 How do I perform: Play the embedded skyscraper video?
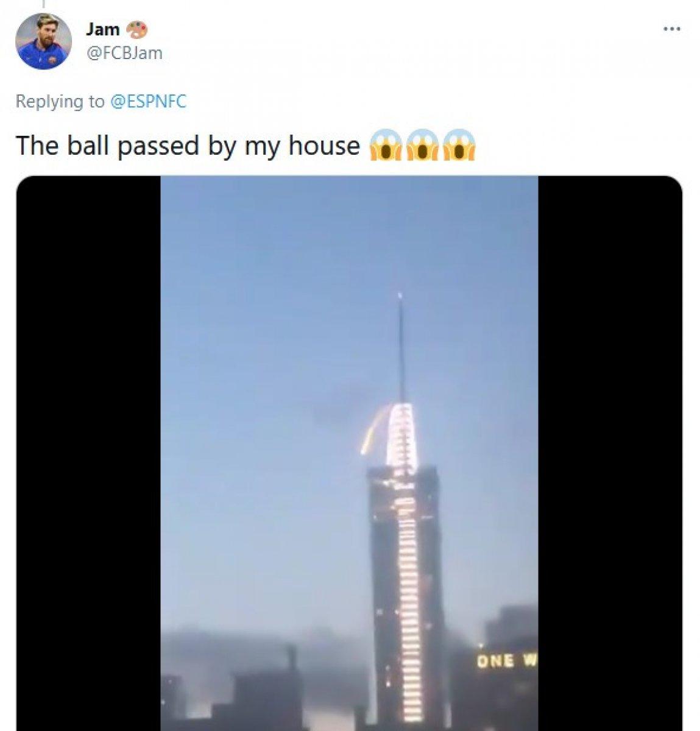pos(349,454)
